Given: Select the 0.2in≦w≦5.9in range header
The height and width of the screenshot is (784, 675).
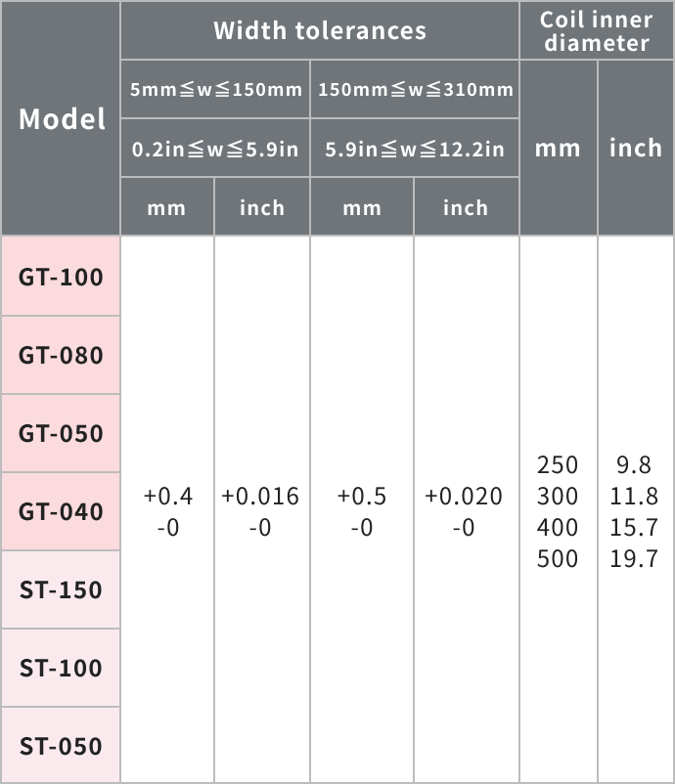Looking at the screenshot, I should coord(215,149).
